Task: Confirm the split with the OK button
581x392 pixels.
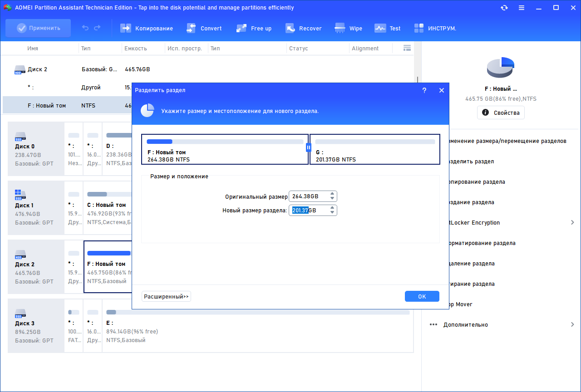Action: tap(422, 296)
